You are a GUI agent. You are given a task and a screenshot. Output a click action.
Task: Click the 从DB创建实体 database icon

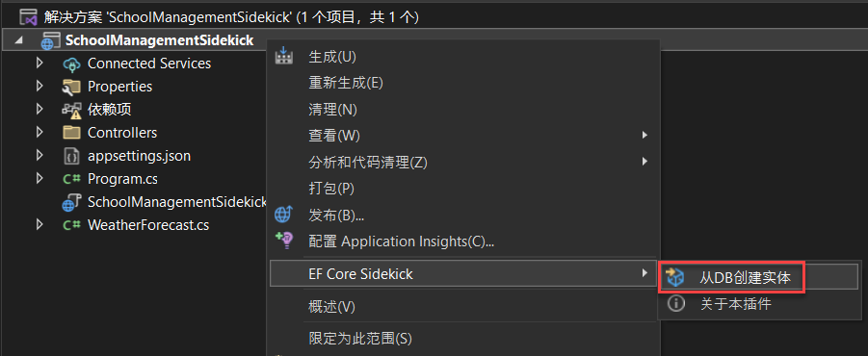tap(675, 277)
